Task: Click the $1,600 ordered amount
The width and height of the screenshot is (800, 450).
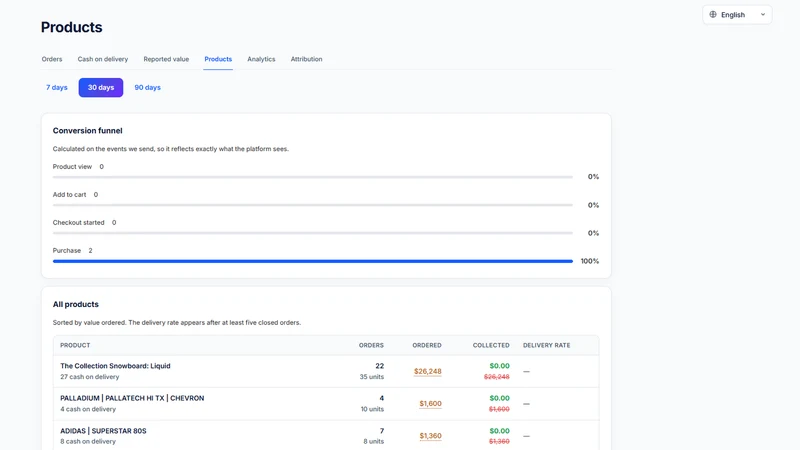Action: click(x=431, y=404)
